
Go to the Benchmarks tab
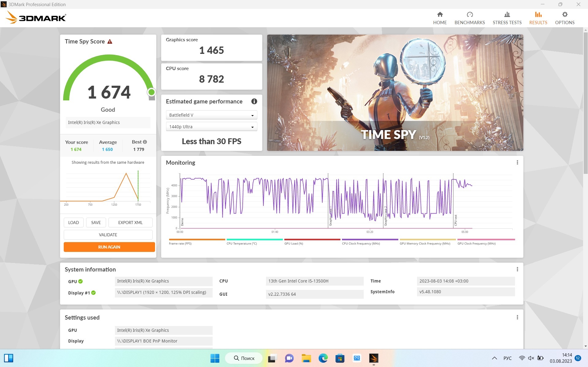tap(469, 18)
